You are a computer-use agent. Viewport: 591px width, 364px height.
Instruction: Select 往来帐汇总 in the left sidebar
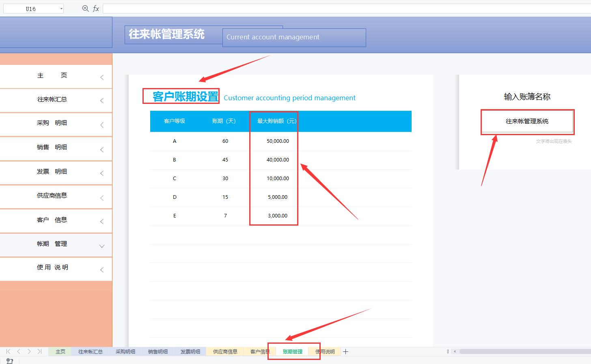[x=52, y=99]
